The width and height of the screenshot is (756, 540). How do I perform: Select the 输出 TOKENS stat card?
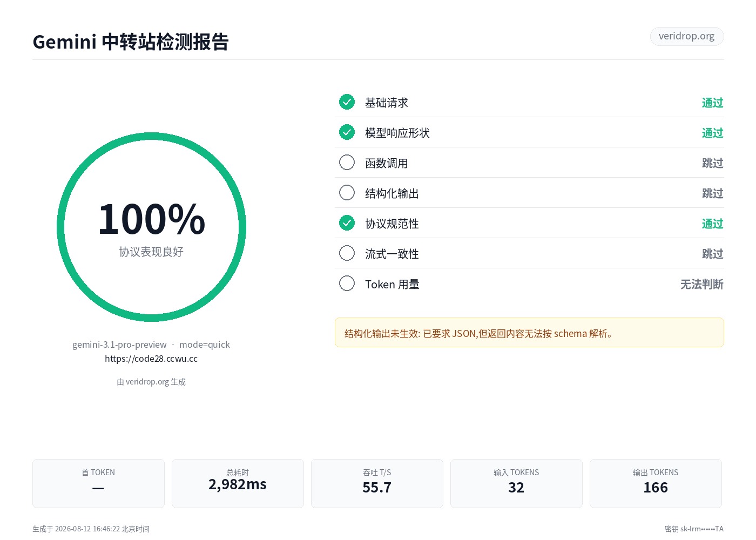(656, 483)
